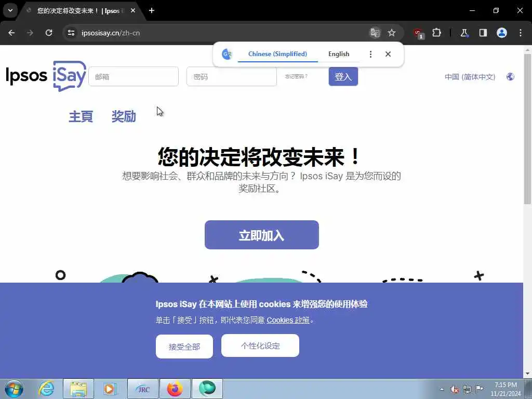Reload the current page
The width and height of the screenshot is (532, 399).
point(49,33)
